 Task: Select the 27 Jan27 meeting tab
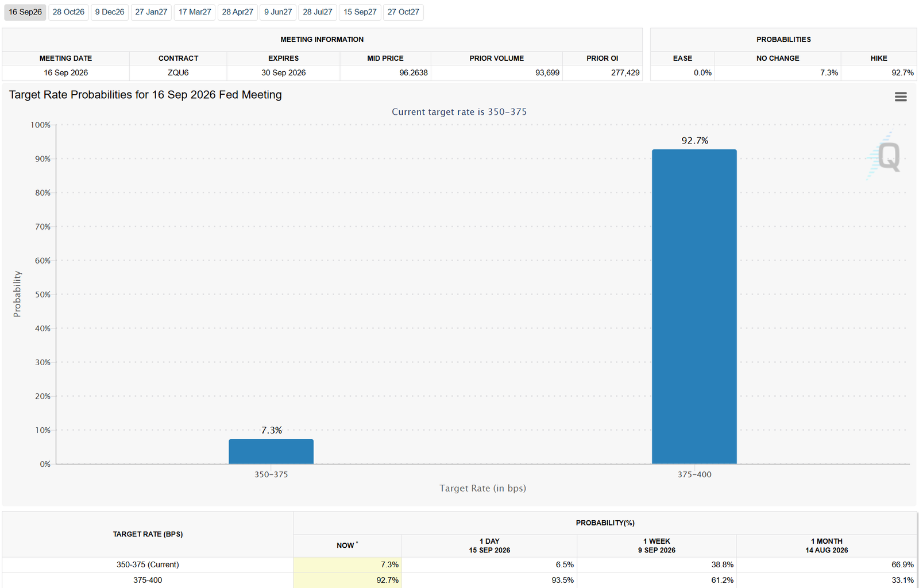(151, 12)
